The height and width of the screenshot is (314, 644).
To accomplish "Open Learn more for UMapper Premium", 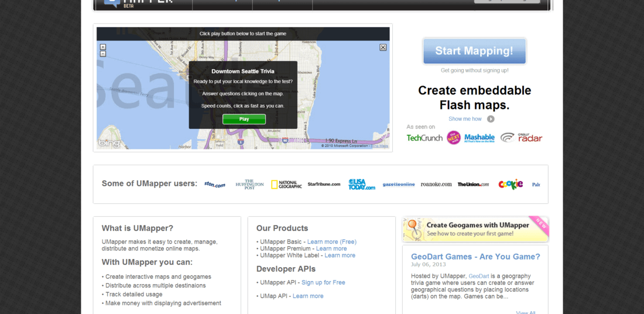I will pos(331,248).
